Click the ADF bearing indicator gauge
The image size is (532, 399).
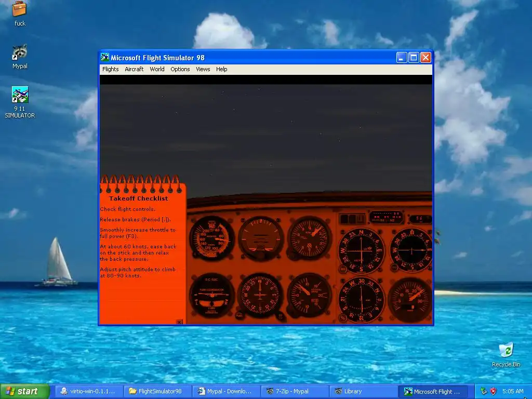pyautogui.click(x=362, y=300)
